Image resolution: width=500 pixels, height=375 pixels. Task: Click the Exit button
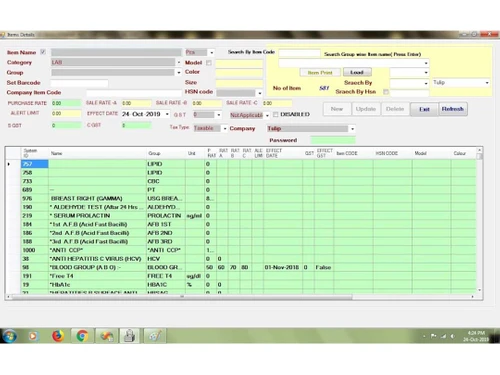[424, 109]
